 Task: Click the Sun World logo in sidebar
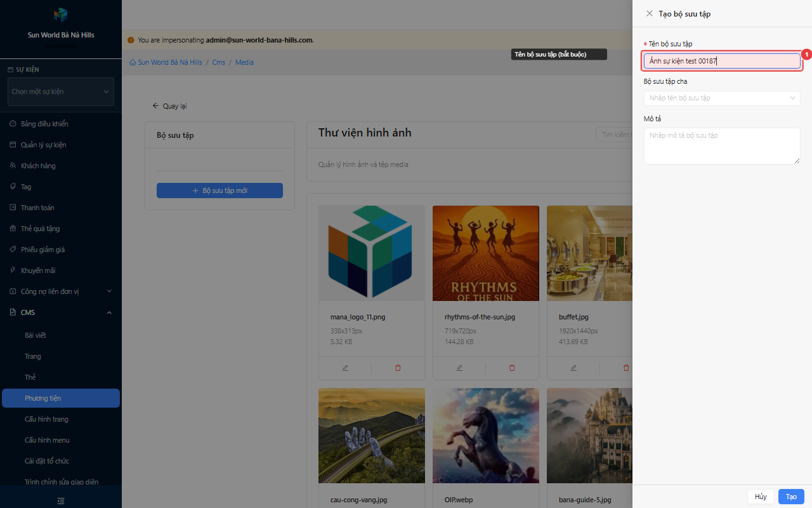61,15
